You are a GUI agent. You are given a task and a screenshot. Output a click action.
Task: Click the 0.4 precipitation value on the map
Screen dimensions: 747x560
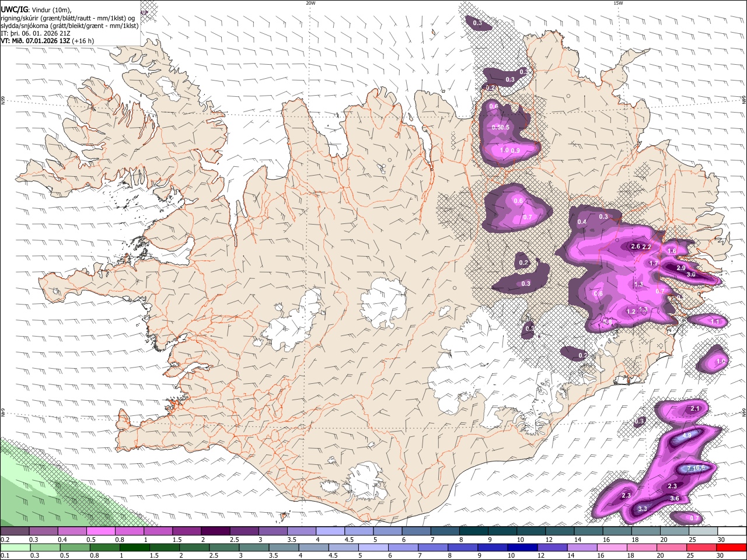pos(582,222)
